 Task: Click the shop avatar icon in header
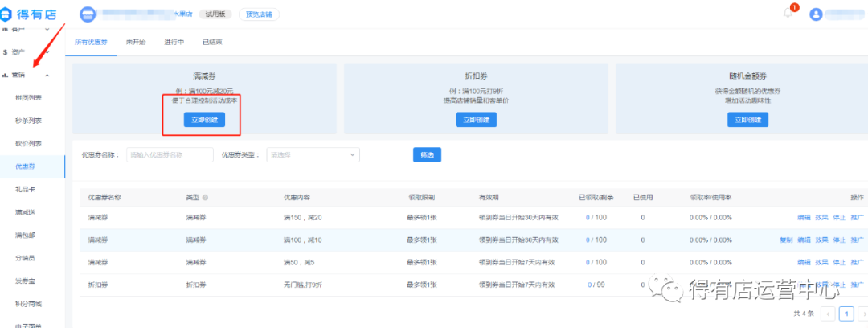point(88,15)
